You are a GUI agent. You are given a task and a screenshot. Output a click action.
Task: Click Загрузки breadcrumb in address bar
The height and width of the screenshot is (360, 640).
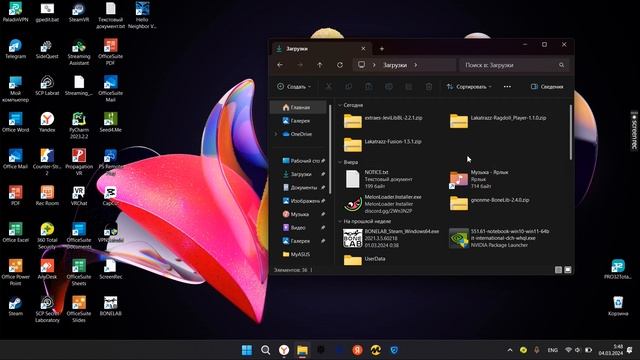coord(395,65)
